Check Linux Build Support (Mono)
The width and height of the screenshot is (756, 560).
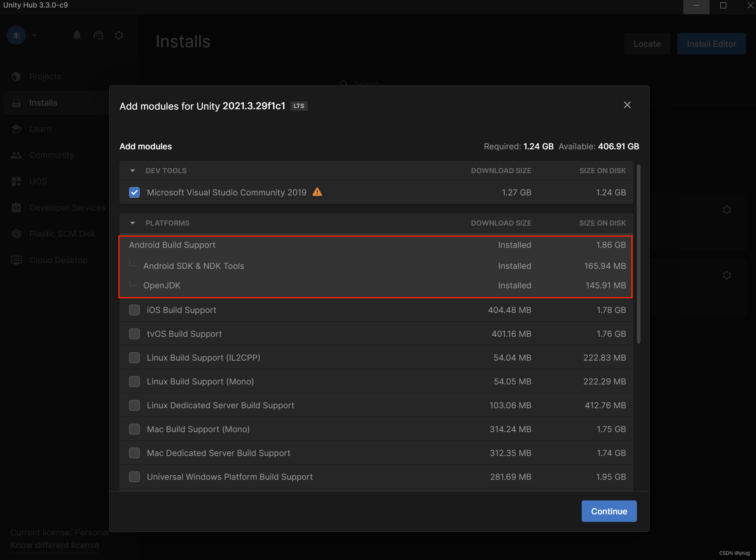tap(135, 382)
